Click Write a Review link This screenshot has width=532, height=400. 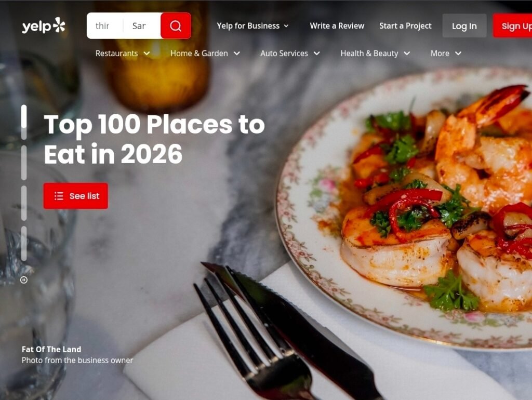click(x=337, y=26)
